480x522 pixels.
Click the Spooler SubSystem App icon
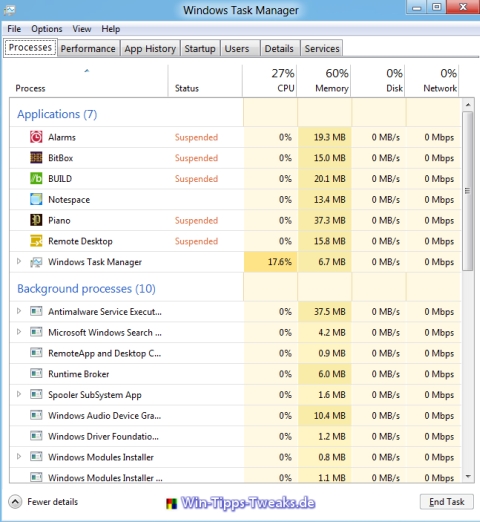36,394
